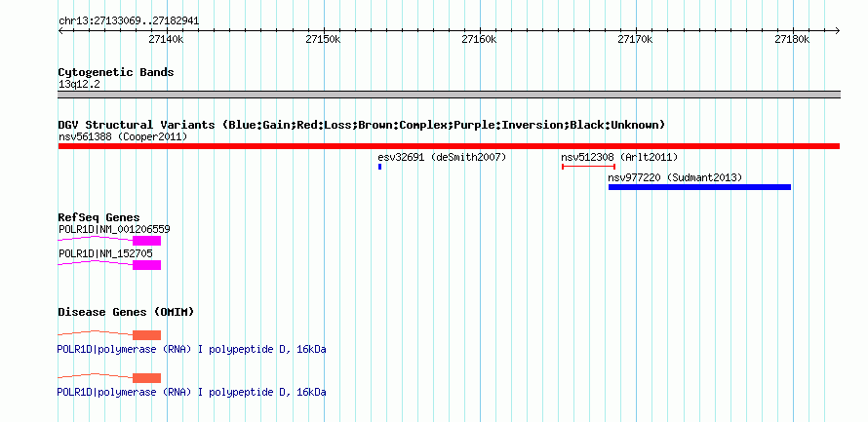Click the Cytogenetic Bands track title
This screenshot has height=422, width=868.
point(116,72)
